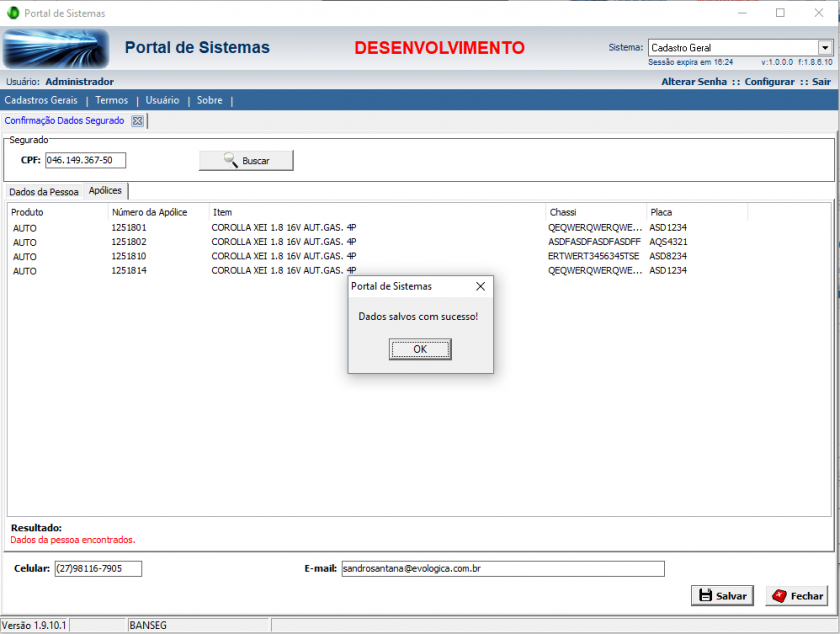
Task: Open the Sobre menu
Action: (209, 100)
